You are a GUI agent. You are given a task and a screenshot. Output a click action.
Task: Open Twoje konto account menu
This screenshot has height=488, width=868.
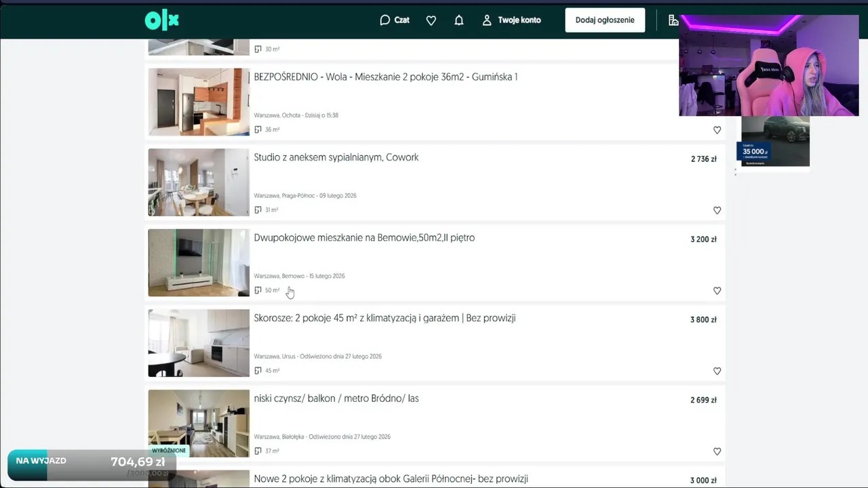pos(511,20)
